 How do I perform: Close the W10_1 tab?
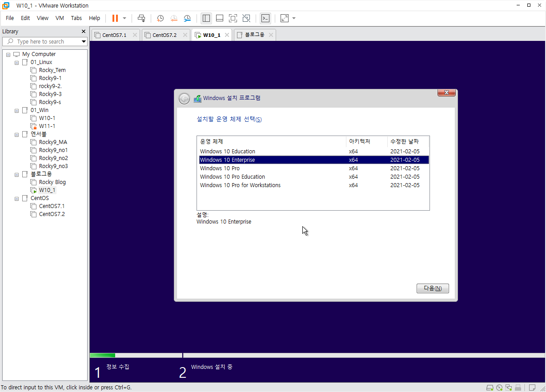pyautogui.click(x=227, y=35)
